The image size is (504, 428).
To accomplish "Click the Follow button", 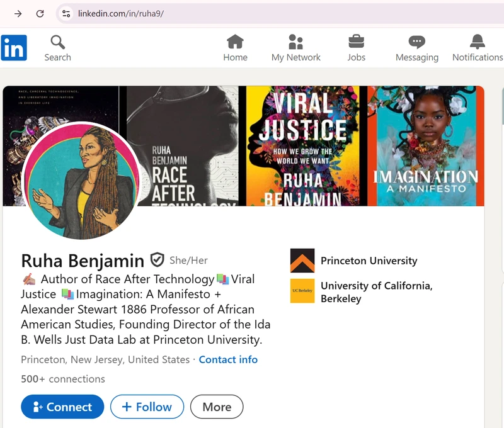I will click(x=147, y=407).
